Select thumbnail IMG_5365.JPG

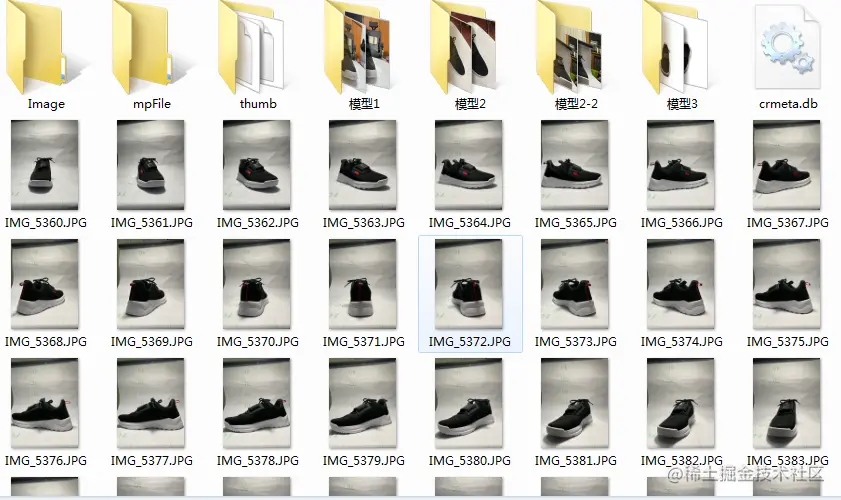(x=575, y=165)
